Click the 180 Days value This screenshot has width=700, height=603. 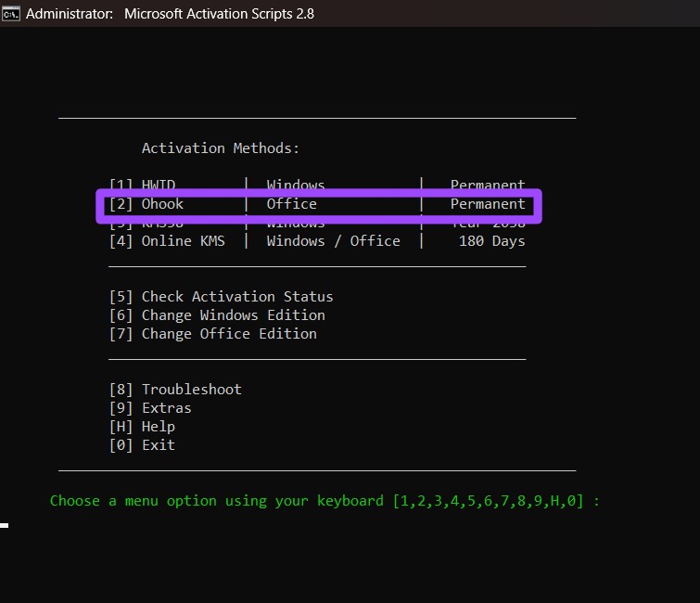pos(492,241)
